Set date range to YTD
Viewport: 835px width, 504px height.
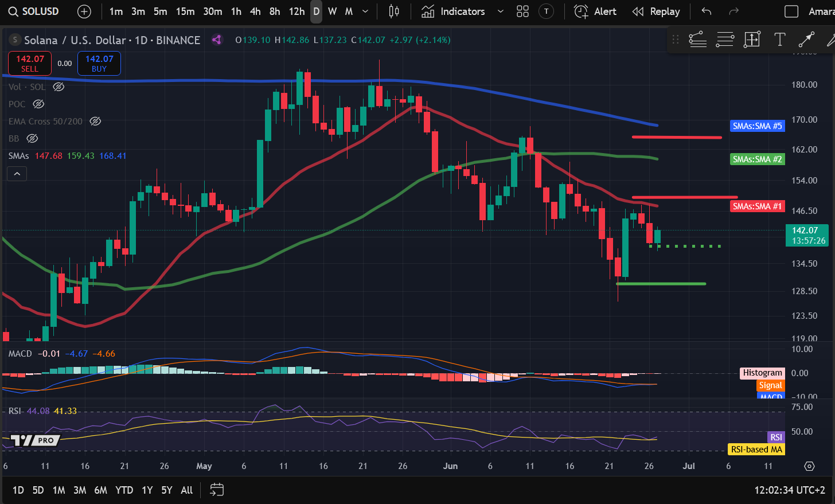pos(124,490)
